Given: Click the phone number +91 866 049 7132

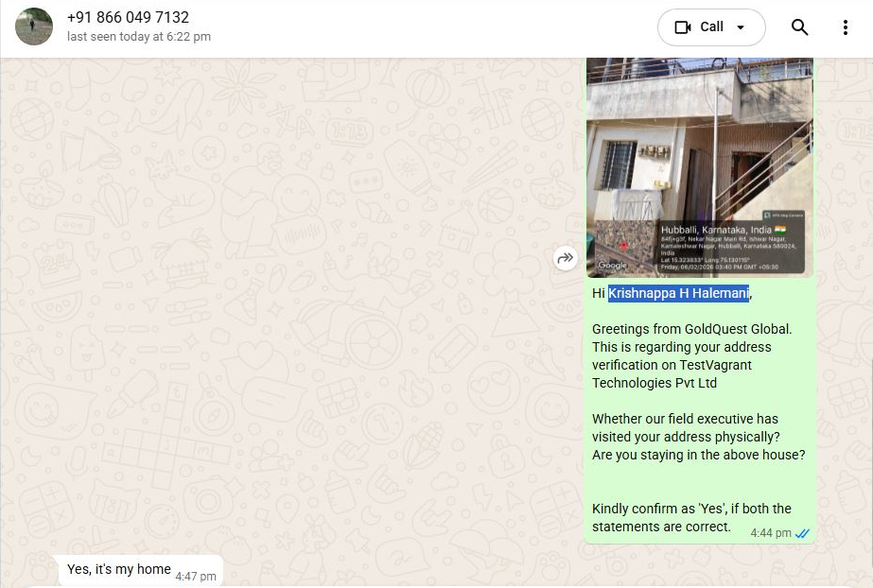Looking at the screenshot, I should [128, 18].
